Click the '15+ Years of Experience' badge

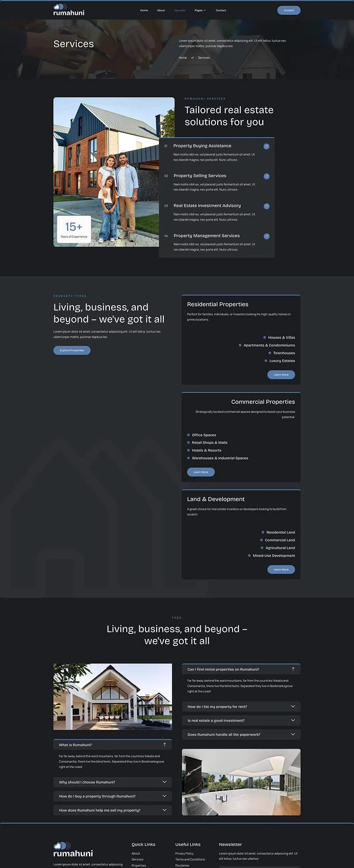pyautogui.click(x=74, y=230)
